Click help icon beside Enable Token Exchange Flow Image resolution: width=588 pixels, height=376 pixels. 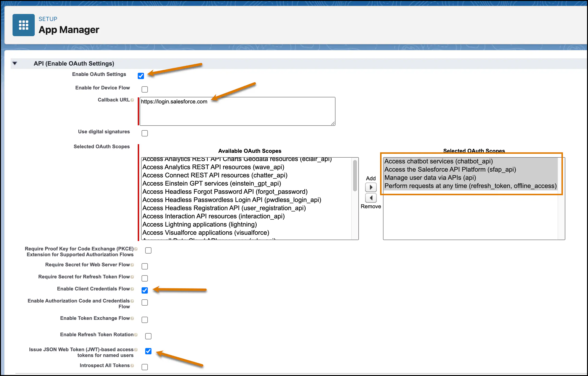pyautogui.click(x=132, y=318)
